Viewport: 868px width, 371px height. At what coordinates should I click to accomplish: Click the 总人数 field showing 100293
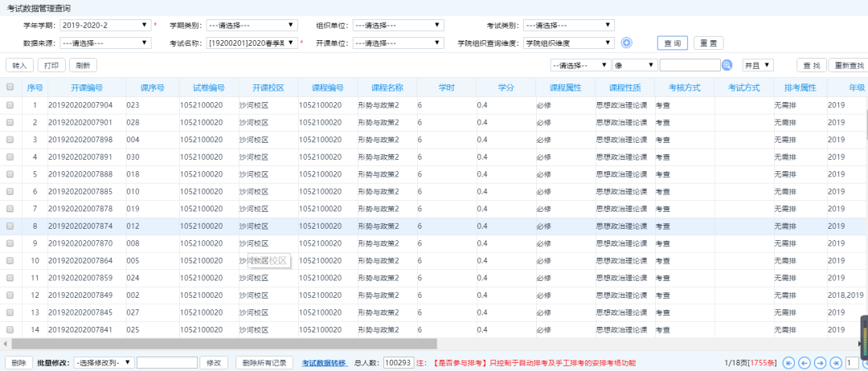click(398, 363)
